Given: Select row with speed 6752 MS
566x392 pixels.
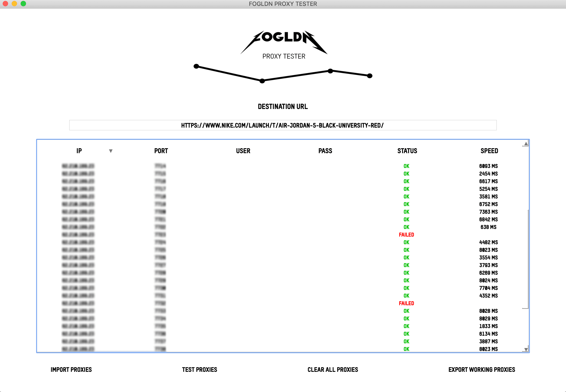Looking at the screenshot, I should pyautogui.click(x=280, y=204).
